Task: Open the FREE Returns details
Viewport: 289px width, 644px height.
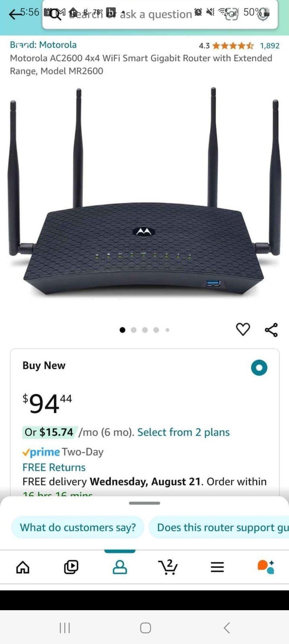Action: coord(54,467)
